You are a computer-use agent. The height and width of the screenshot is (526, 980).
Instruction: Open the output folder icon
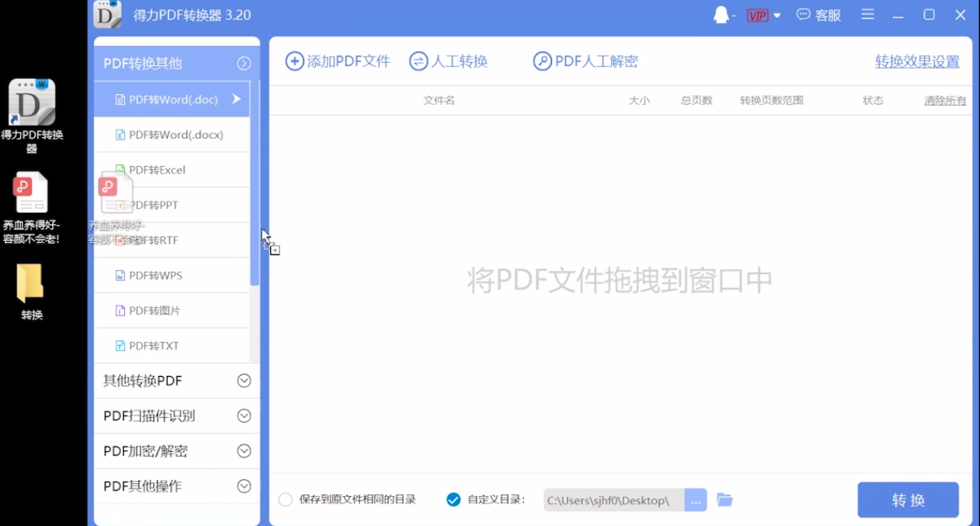(725, 500)
